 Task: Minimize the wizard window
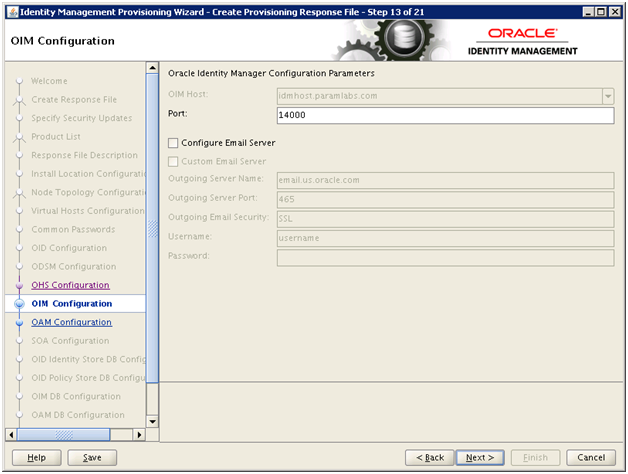point(588,12)
